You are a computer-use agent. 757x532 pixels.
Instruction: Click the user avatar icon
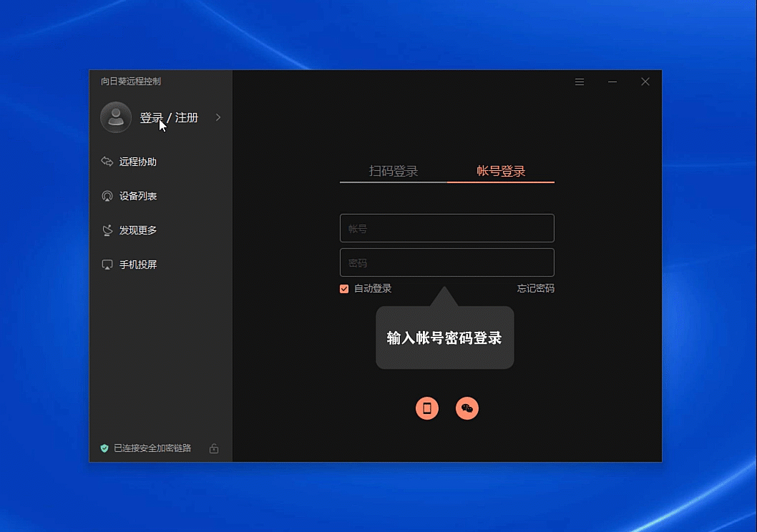(116, 117)
